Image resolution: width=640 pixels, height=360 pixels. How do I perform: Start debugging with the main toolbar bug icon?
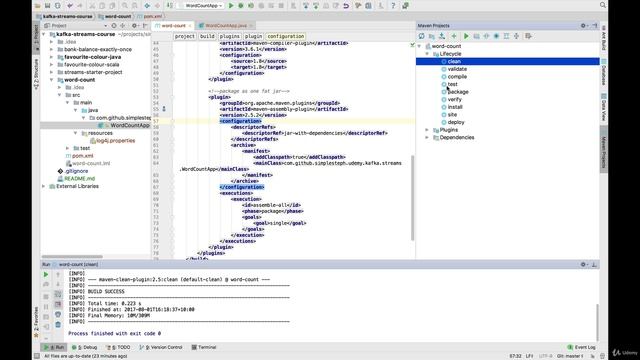pyautogui.click(x=241, y=6)
